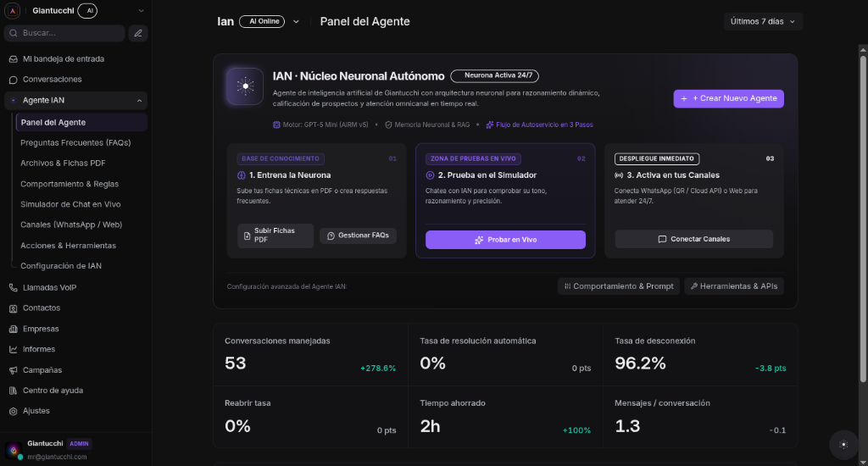Click the Buscar search field
868x466 pixels.
click(64, 33)
